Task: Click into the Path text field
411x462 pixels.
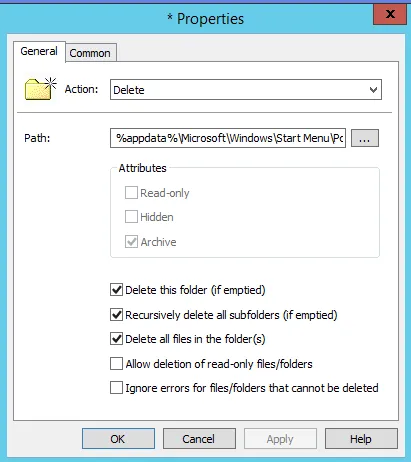Action: point(228,138)
